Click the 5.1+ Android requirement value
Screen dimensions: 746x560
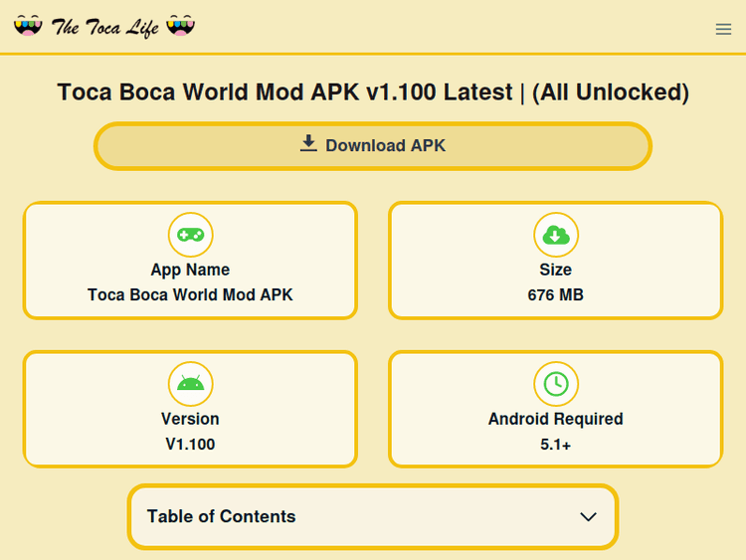(x=555, y=445)
